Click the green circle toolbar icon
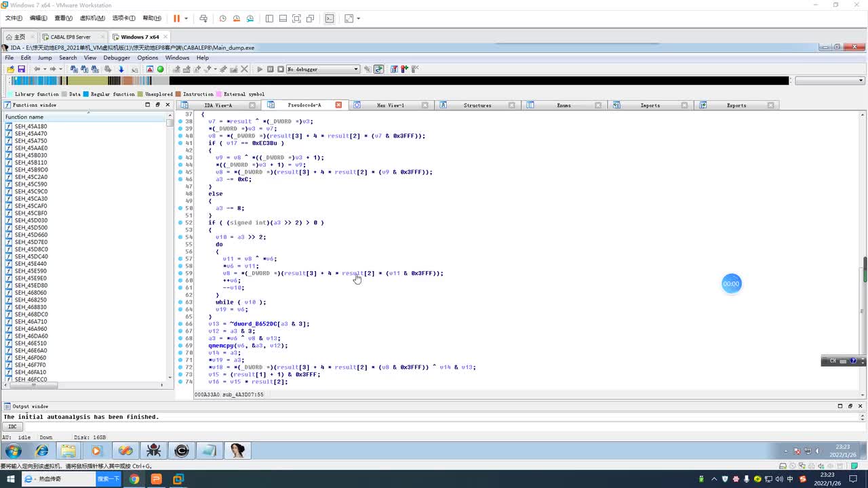 point(161,69)
